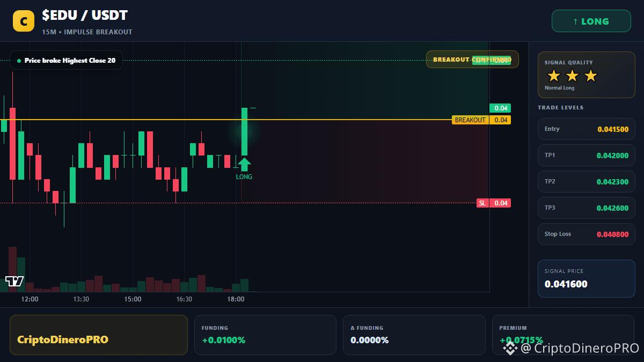Select the red SL line label
This screenshot has width=644, height=362.
tap(482, 203)
